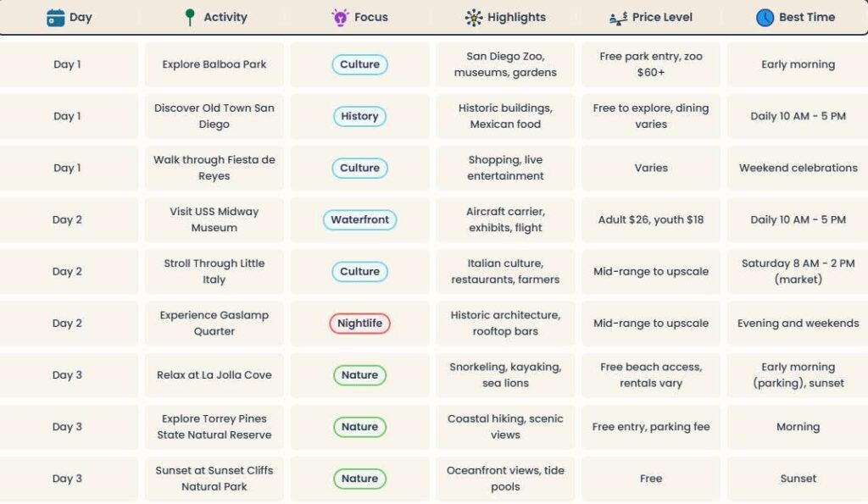Click the Sunset Cliffs Natural Park activity
This screenshot has height=504, width=868.
click(x=214, y=479)
